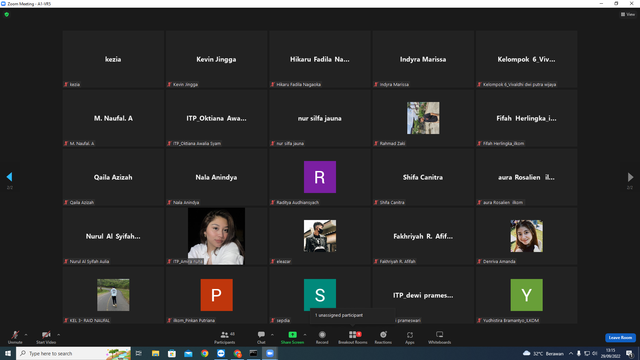Expand chat options arrow
The height and width of the screenshot is (360, 640).
(x=272, y=335)
